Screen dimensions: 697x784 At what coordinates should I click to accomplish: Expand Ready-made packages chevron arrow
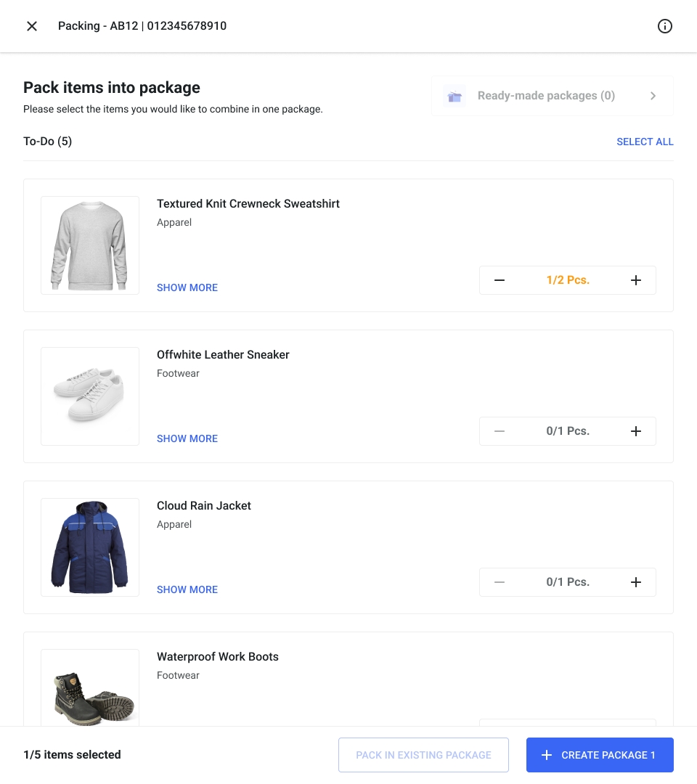coord(653,96)
